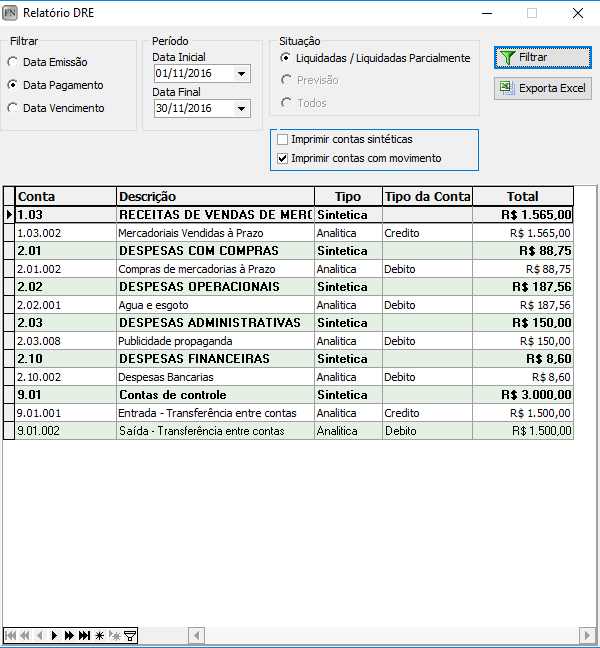Open the Data Final date dropdown
This screenshot has width=600, height=648.
242,109
